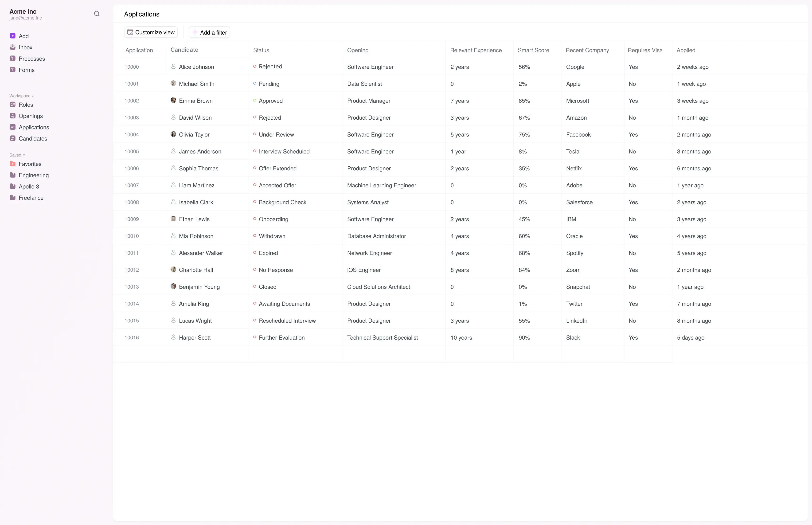The width and height of the screenshot is (812, 525).
Task: Open the Freelance folder icon
Action: pyautogui.click(x=13, y=197)
